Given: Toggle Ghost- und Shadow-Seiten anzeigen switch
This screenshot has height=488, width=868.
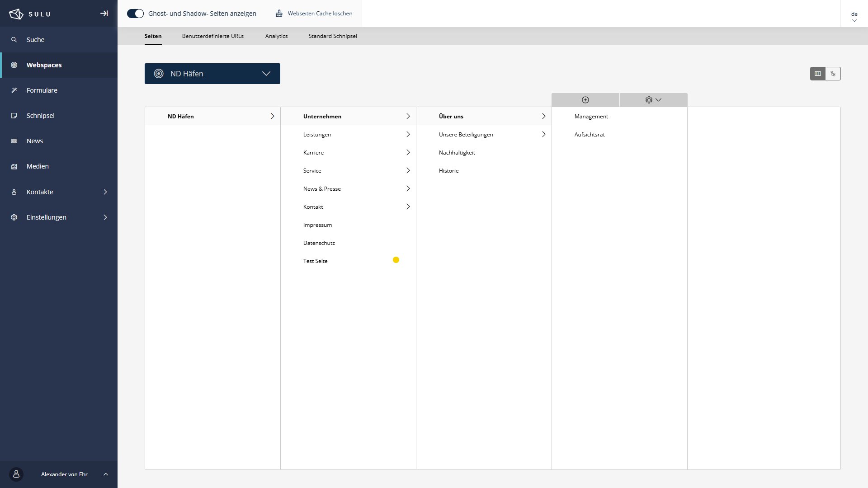Looking at the screenshot, I should tap(135, 14).
